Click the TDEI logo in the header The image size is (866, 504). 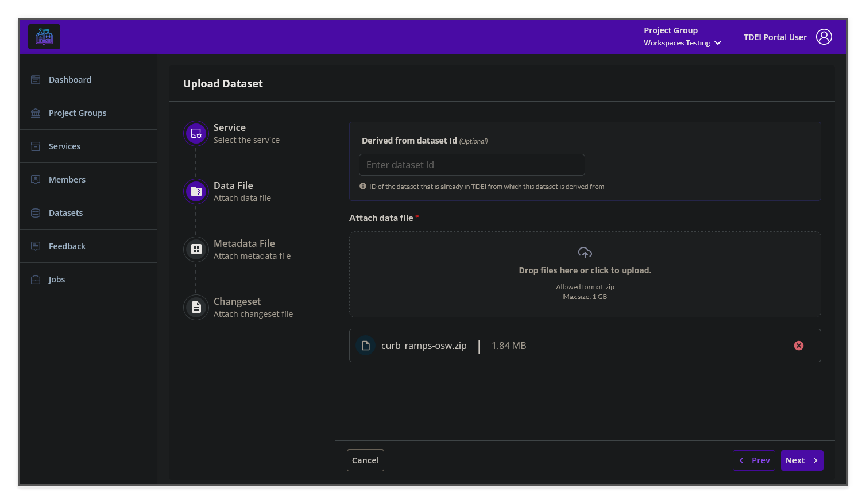(x=44, y=36)
